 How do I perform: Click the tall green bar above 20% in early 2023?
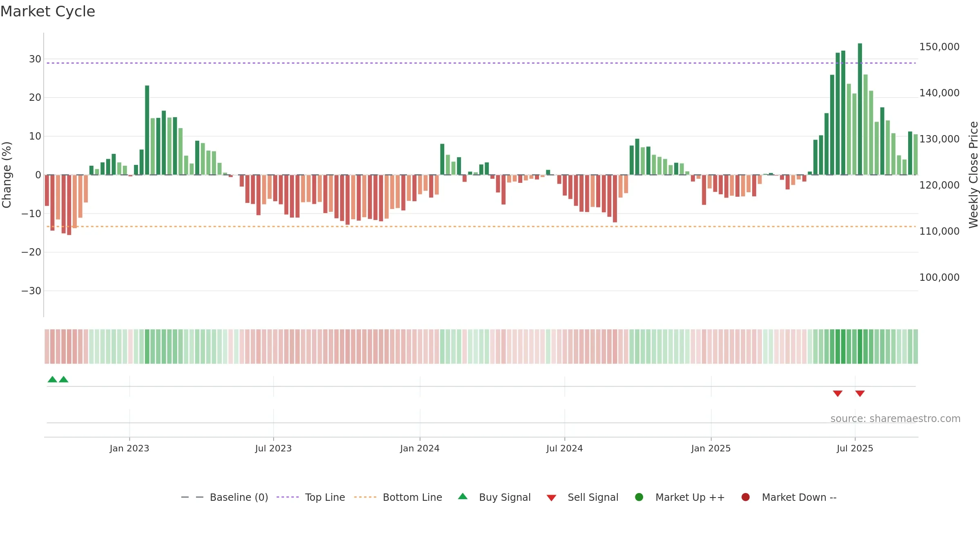coord(147,130)
